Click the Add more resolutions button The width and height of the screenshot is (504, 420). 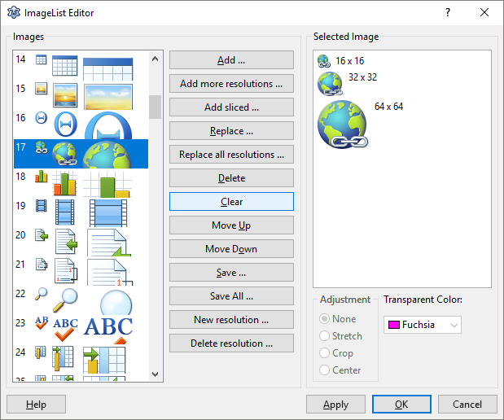pos(231,84)
